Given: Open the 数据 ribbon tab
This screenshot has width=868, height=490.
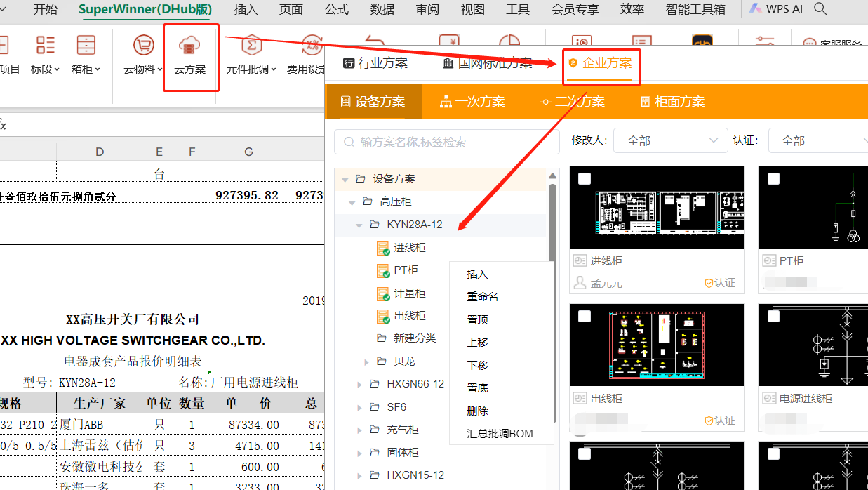Looking at the screenshot, I should tap(382, 9).
